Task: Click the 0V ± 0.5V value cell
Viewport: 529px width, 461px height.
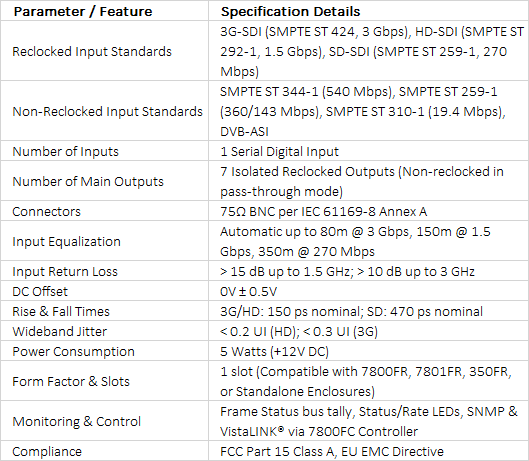Action: 369,291
